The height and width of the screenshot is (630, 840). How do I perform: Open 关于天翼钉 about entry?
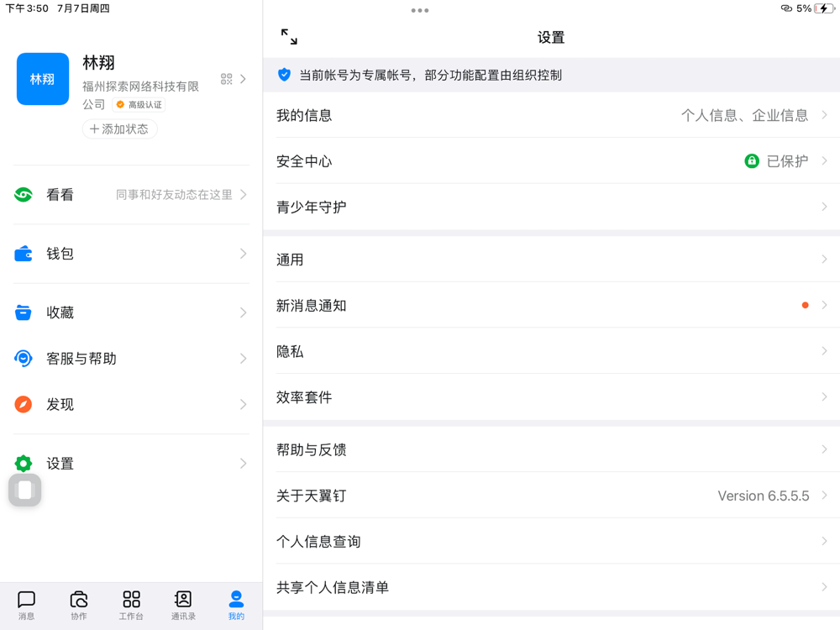click(x=551, y=496)
